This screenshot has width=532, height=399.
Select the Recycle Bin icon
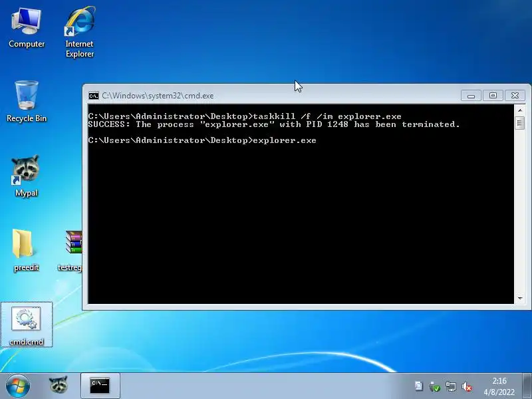pos(27,101)
